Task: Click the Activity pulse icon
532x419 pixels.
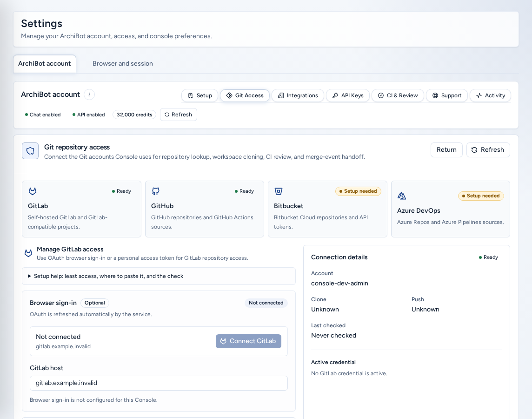Action: click(x=479, y=95)
